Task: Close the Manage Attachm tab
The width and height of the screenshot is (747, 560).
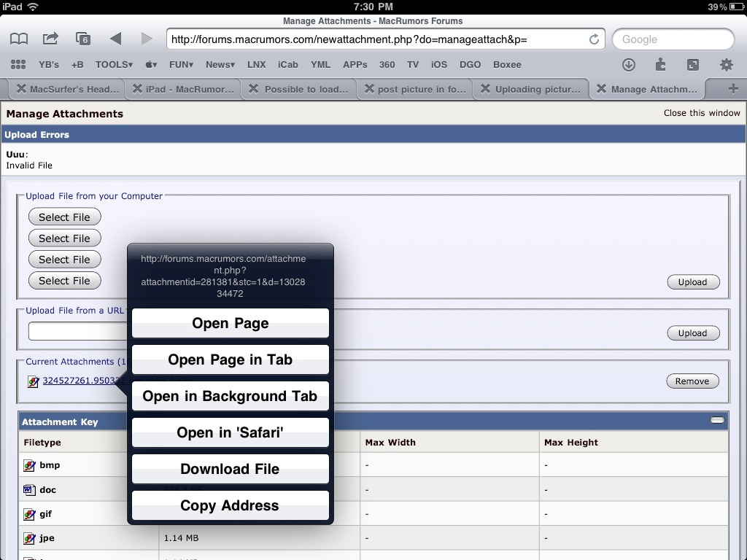Action: pyautogui.click(x=601, y=89)
